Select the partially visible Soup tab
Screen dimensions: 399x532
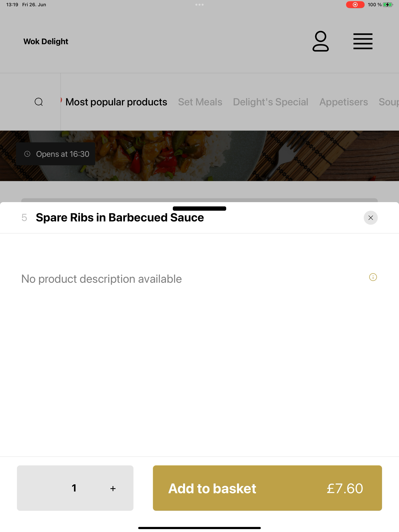[389, 102]
